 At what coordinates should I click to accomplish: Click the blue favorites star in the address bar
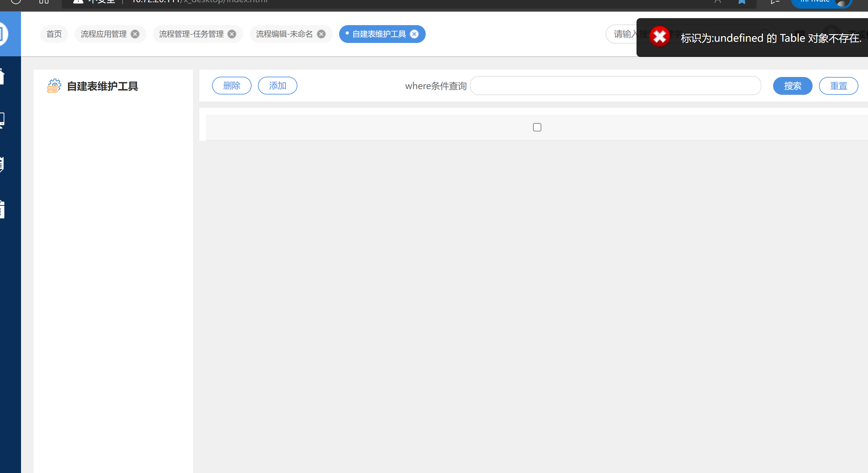(x=742, y=2)
